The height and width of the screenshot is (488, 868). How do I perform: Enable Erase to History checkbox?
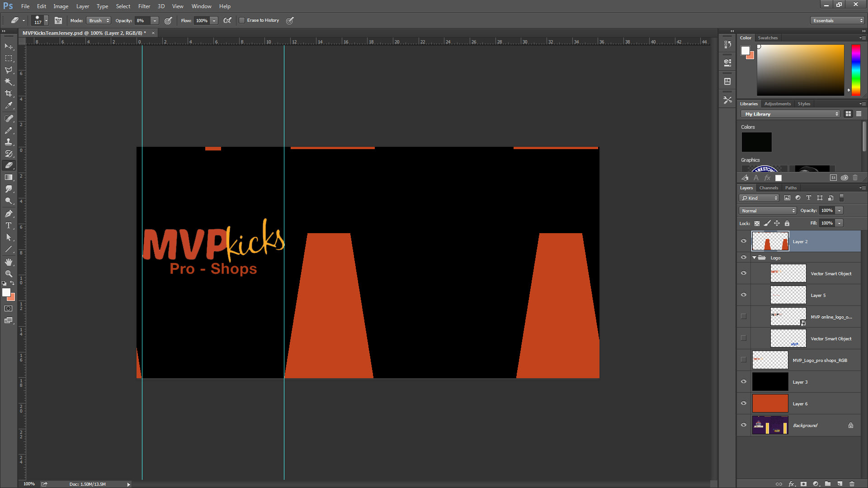coord(242,20)
